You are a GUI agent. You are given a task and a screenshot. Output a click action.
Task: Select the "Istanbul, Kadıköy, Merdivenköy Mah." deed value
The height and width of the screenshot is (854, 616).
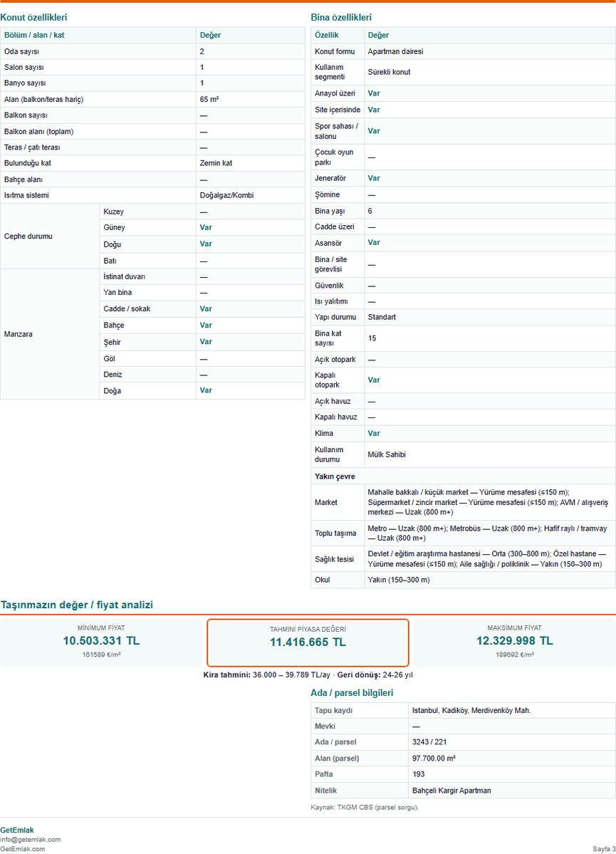coord(471,710)
